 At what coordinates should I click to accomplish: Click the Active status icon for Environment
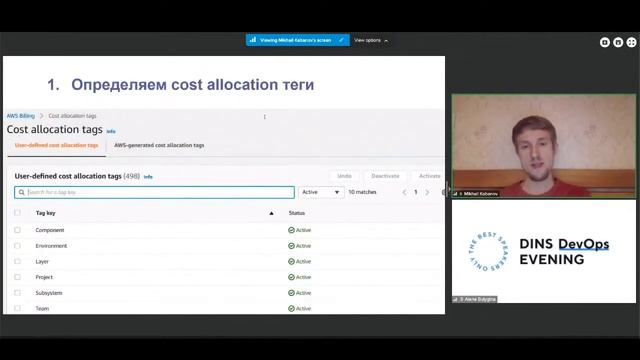point(291,246)
